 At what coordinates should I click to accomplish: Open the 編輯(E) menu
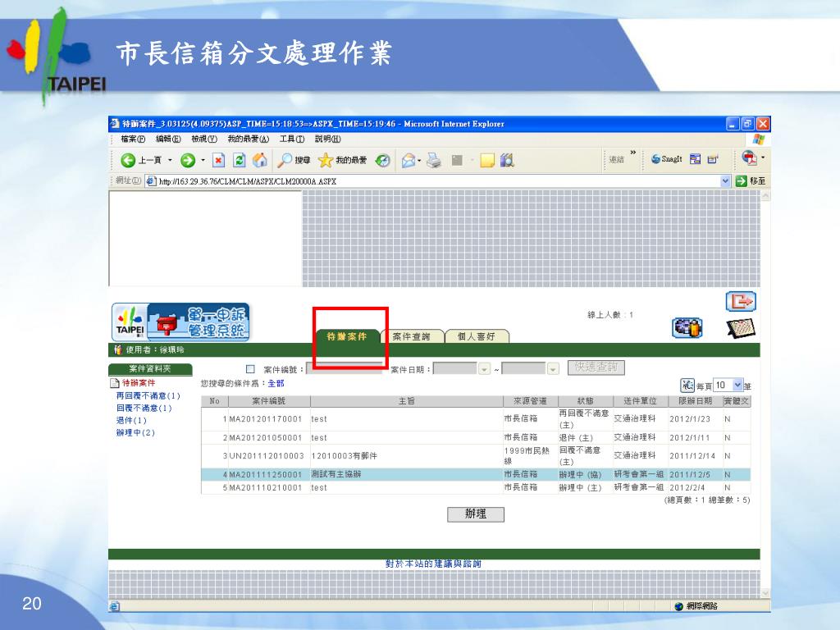[x=168, y=139]
